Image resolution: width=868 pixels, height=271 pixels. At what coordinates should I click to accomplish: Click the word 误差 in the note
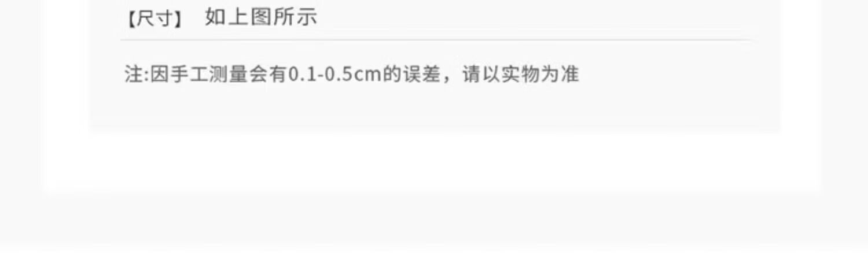[421, 75]
